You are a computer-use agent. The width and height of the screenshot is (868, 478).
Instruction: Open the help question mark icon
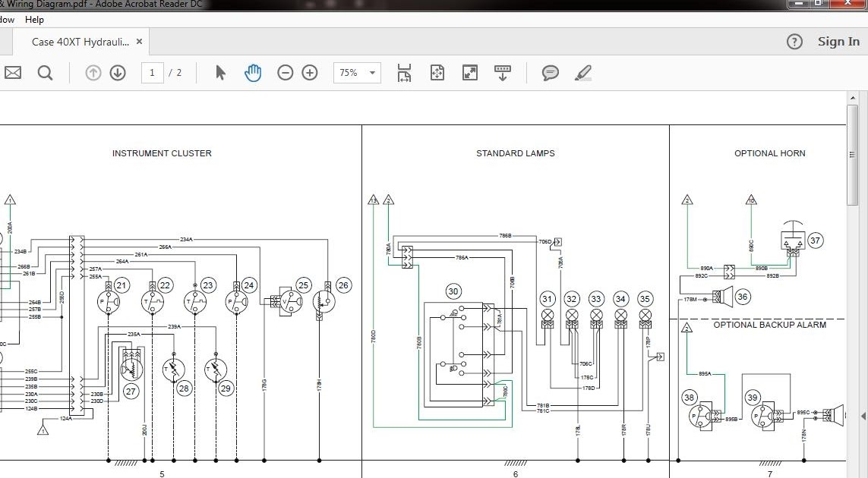[794, 42]
